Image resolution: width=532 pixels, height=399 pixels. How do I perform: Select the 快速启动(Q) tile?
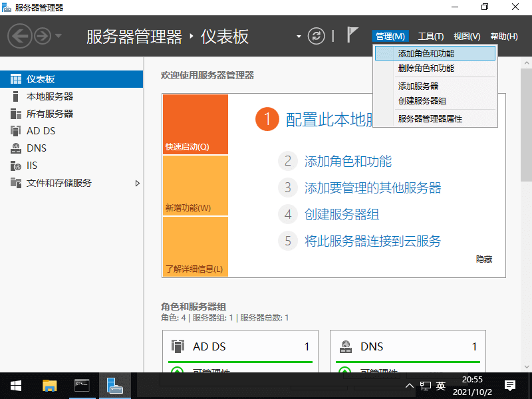coord(196,124)
